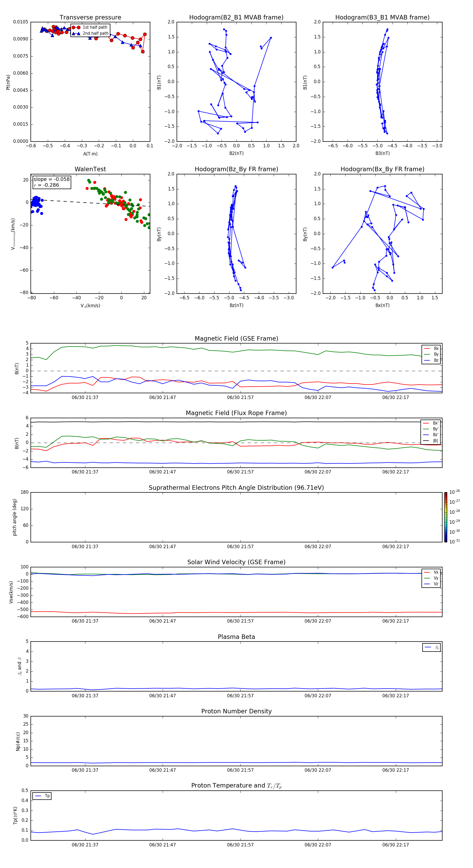Click the empty pitch angle distribution panel
473x868 pixels.
tap(236, 517)
